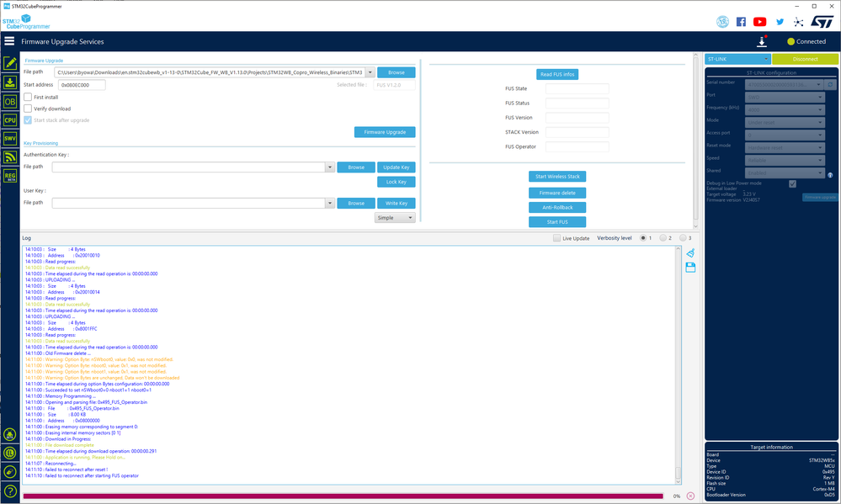The image size is (841, 504).
Task: Enable the First install checkbox
Action: (x=28, y=97)
